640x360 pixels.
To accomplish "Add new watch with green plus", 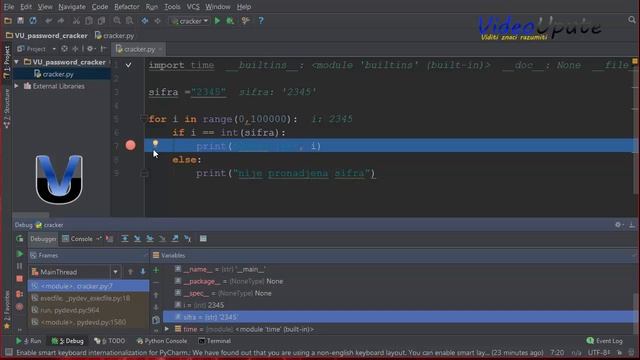I will pos(156,270).
